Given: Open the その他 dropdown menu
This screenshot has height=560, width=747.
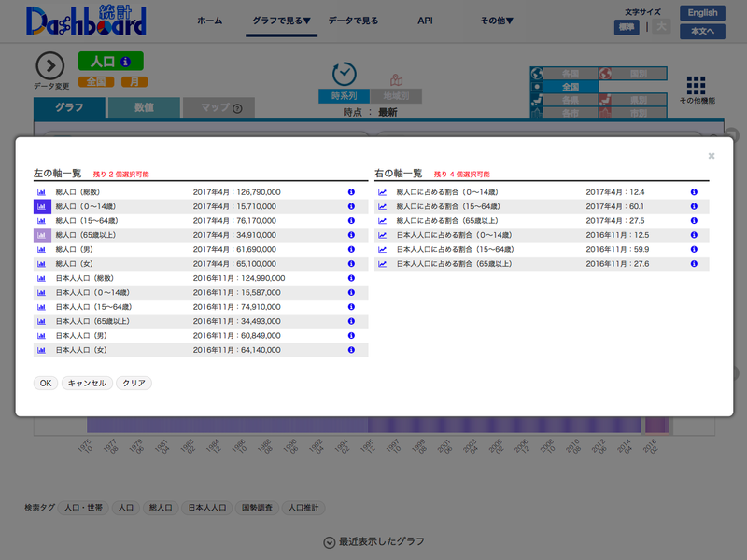Looking at the screenshot, I should 497,21.
